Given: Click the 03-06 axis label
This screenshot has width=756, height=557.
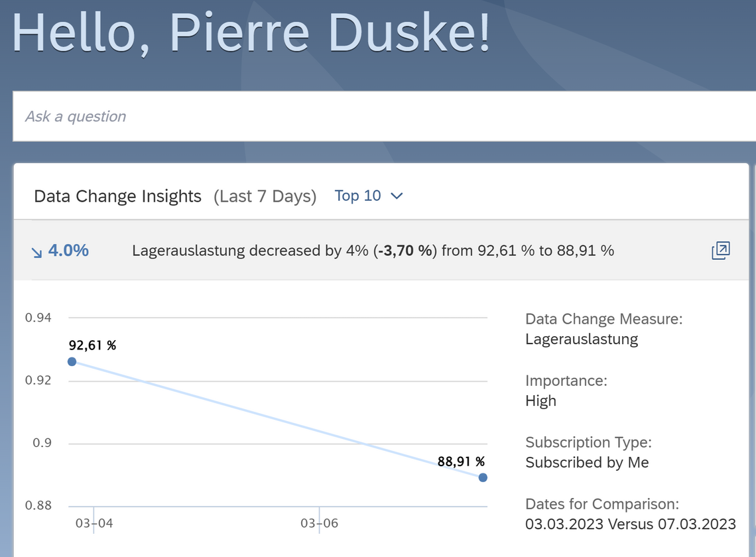Looking at the screenshot, I should pyautogui.click(x=319, y=523).
